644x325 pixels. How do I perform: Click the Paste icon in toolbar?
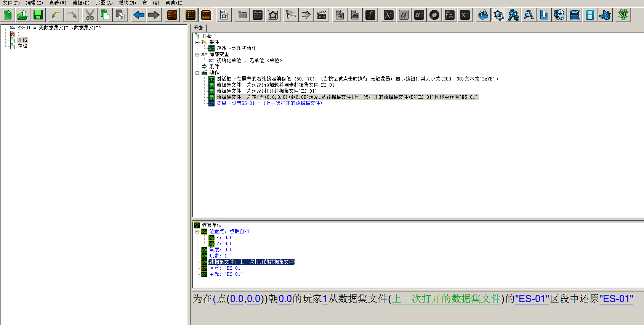(120, 15)
